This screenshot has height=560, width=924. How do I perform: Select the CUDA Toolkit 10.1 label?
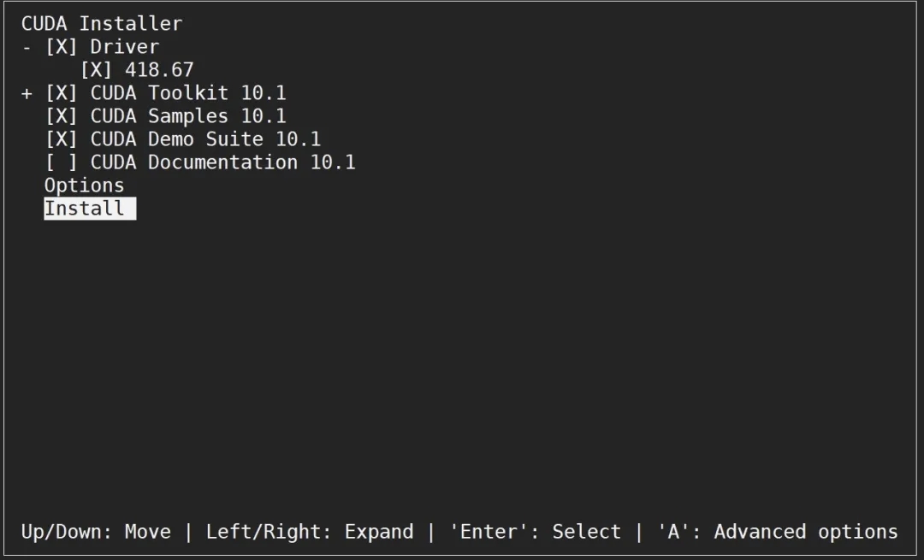click(188, 93)
